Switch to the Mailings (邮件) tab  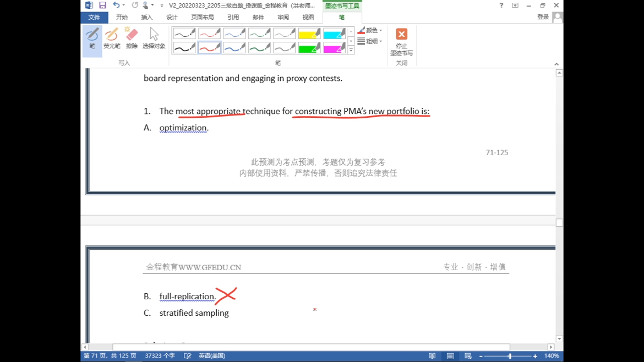click(258, 17)
